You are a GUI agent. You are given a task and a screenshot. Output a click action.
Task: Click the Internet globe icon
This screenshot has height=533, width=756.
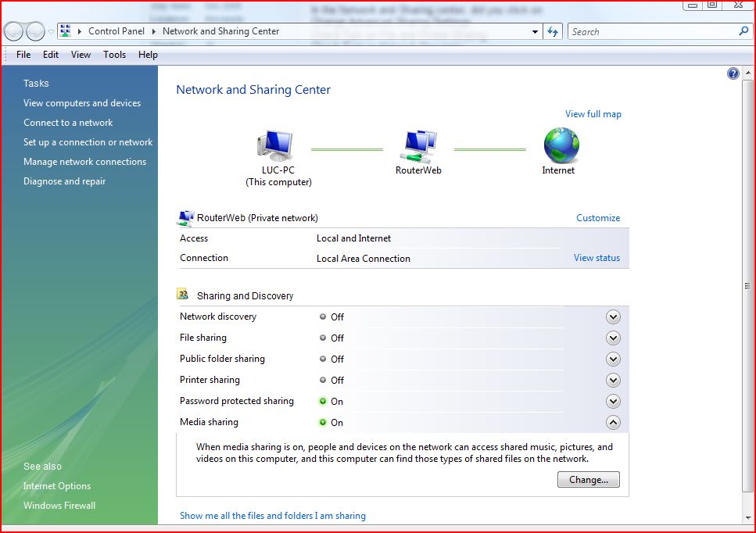[x=561, y=145]
